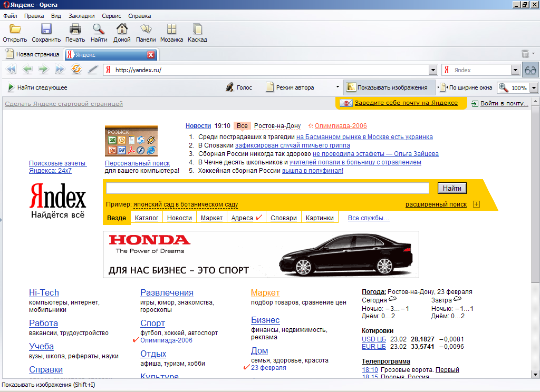The width and height of the screenshot is (540, 392).
Task: Switch to the Новая страница tab
Action: [33, 54]
